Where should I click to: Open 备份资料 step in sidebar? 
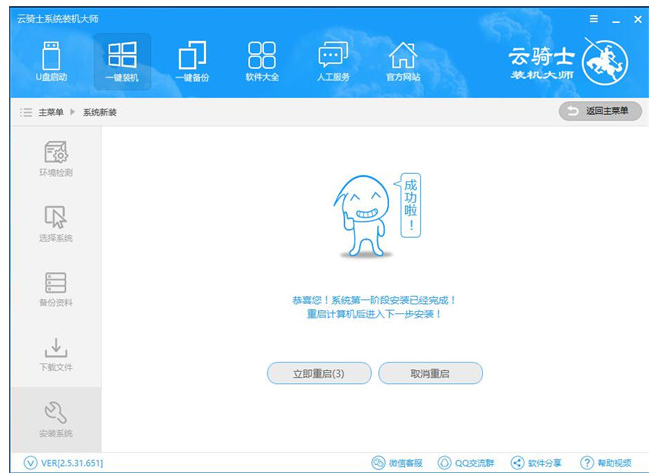56,289
